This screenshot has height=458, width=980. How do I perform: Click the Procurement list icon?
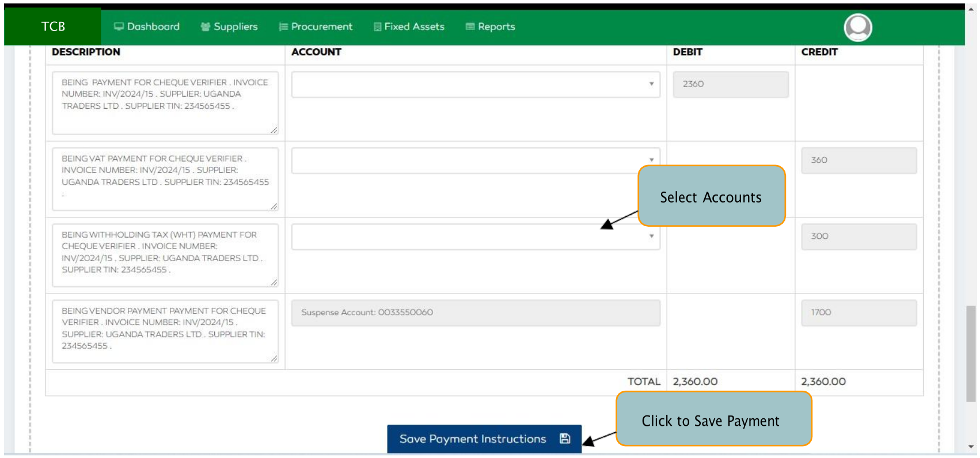283,26
